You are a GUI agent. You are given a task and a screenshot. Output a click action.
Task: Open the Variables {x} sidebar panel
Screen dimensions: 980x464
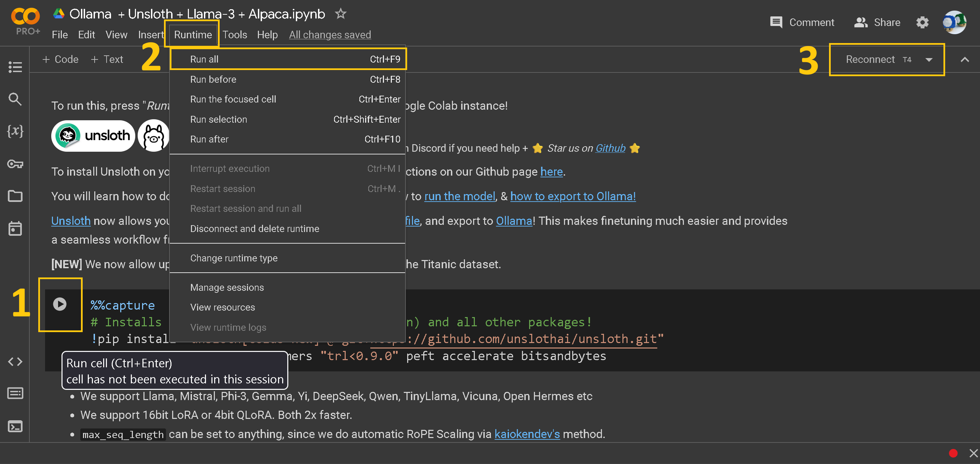coord(15,131)
